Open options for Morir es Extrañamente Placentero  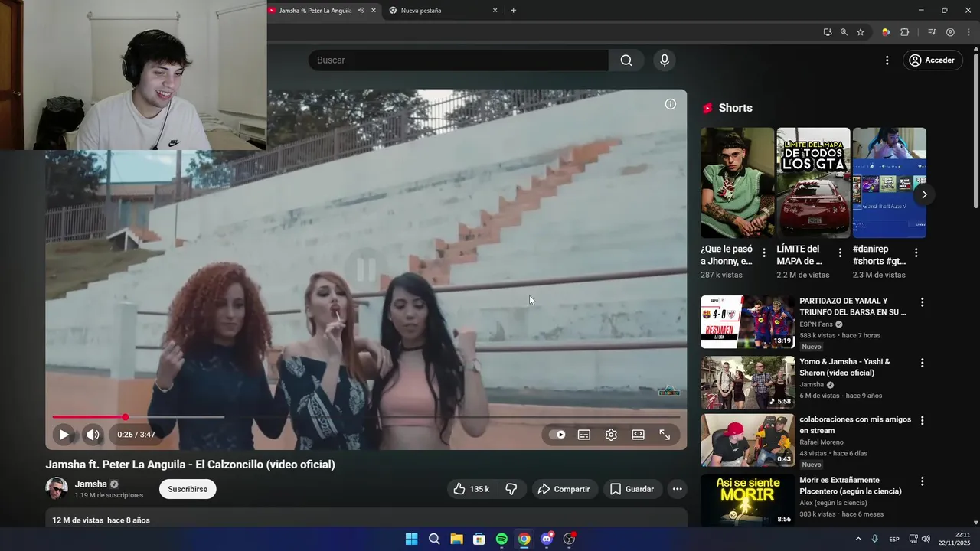coord(922,481)
